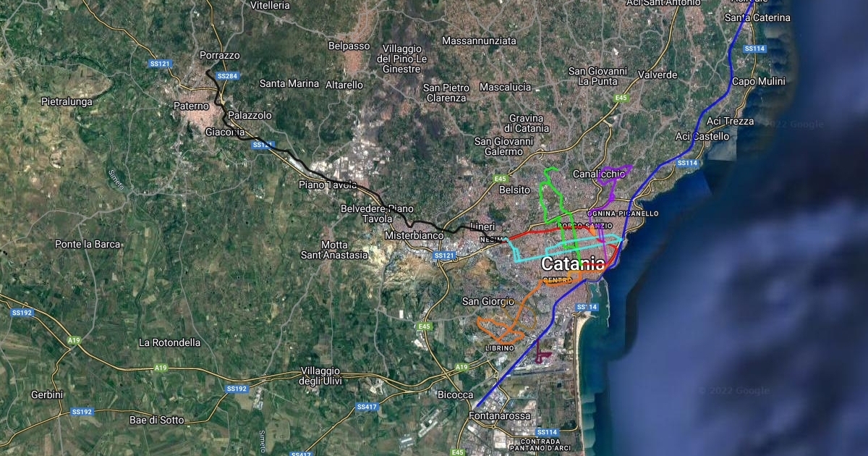Click the SS417 road shield near Bicocca
This screenshot has width=868, height=456.
(x=367, y=407)
